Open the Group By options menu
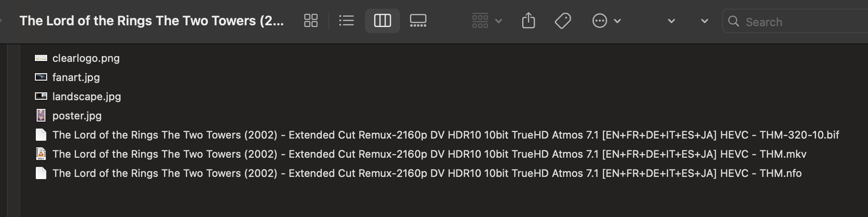The width and height of the screenshot is (868, 217). 487,20
